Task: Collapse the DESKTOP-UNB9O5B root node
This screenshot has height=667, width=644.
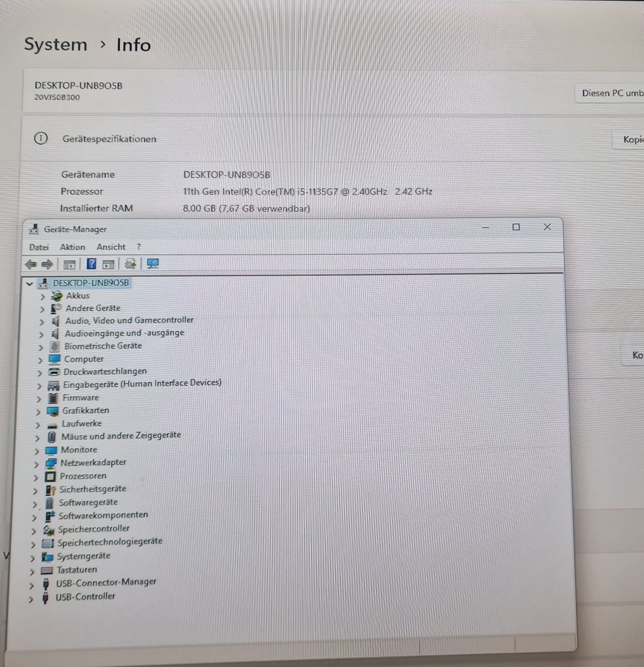Action: point(29,283)
